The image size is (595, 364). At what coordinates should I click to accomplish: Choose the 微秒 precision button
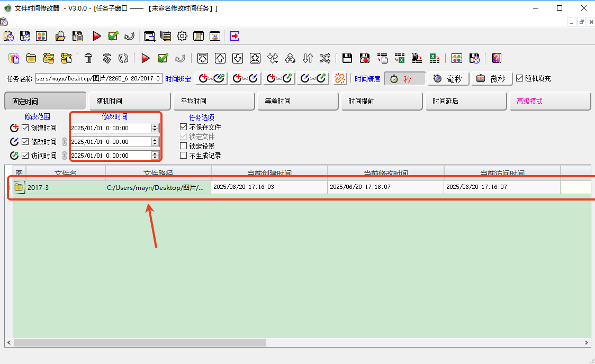492,78
